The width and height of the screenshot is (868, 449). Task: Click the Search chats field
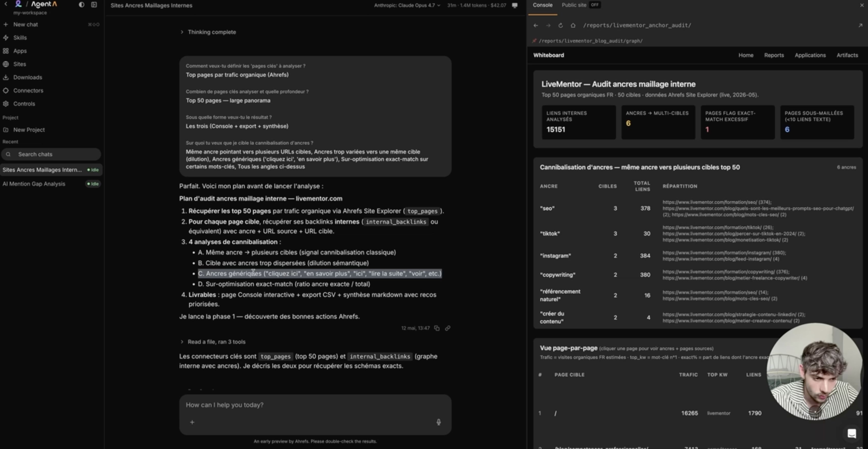tap(51, 154)
